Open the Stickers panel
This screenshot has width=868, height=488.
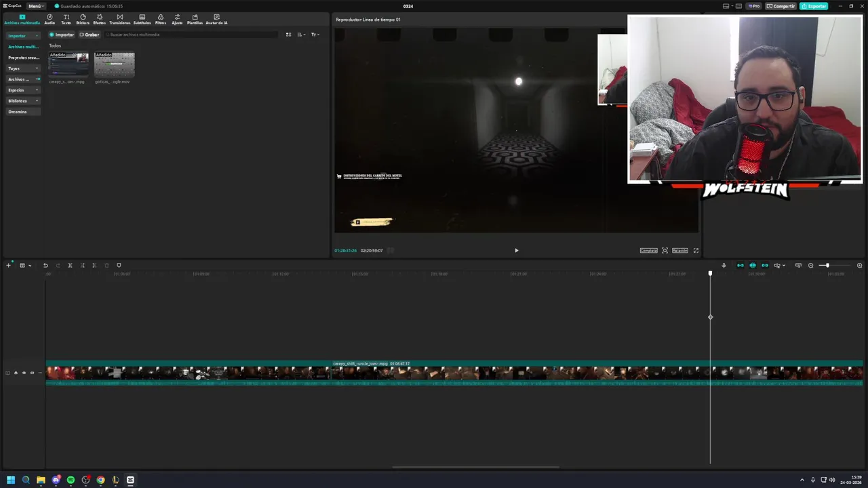(83, 20)
